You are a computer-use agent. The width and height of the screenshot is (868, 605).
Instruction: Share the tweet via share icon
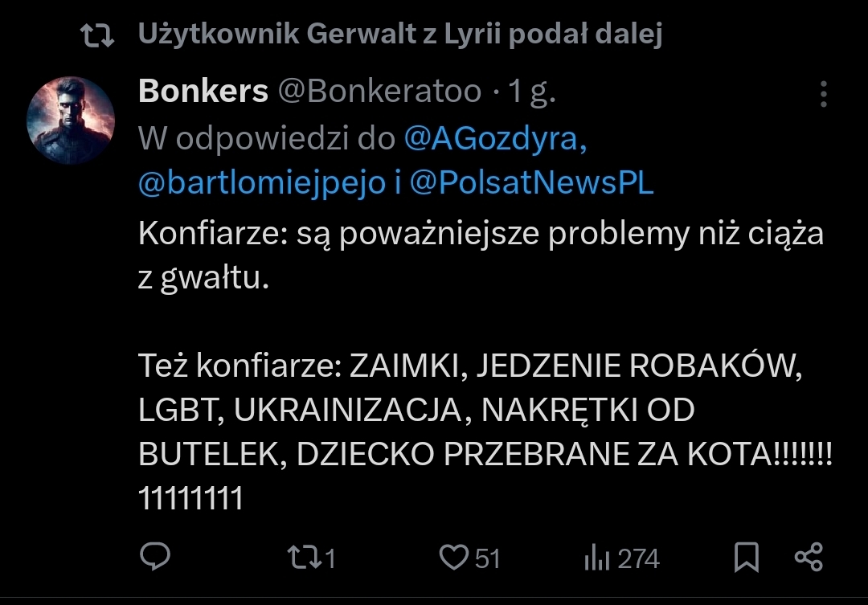(808, 557)
